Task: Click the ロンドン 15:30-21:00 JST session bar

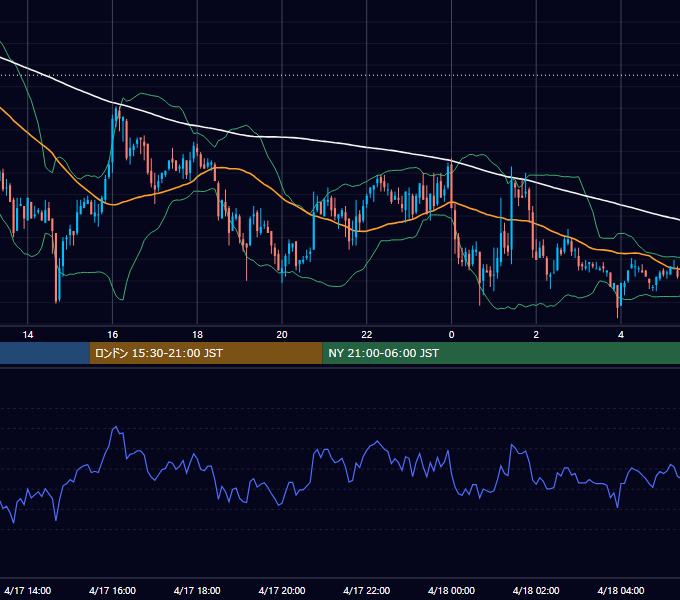Action: [206, 353]
